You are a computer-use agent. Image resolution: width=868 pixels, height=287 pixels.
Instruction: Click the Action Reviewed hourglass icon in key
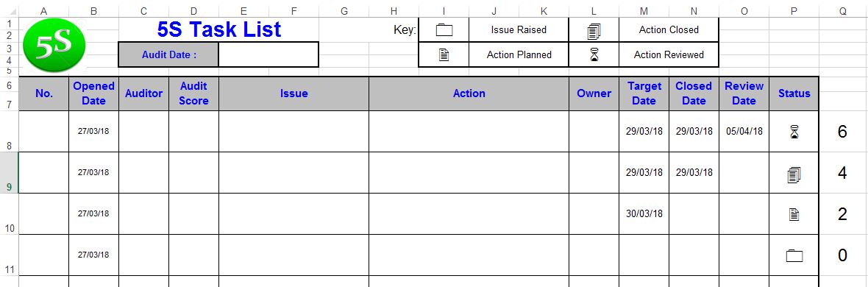click(x=594, y=55)
